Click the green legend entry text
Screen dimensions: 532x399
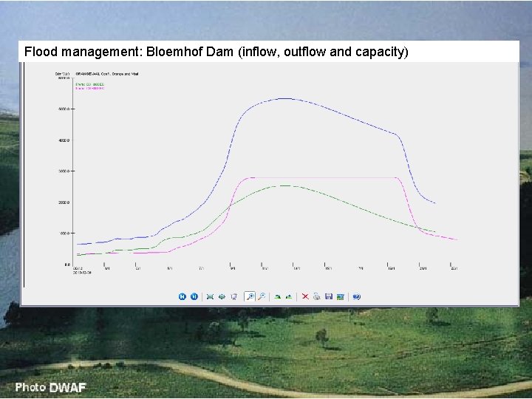coord(90,84)
